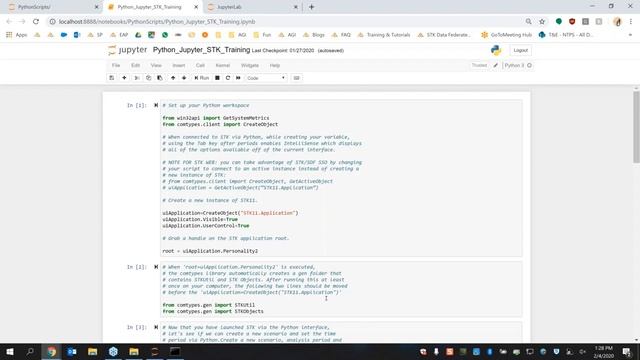Go back in browser history
The height and width of the screenshot is (360, 640).
[9, 22]
